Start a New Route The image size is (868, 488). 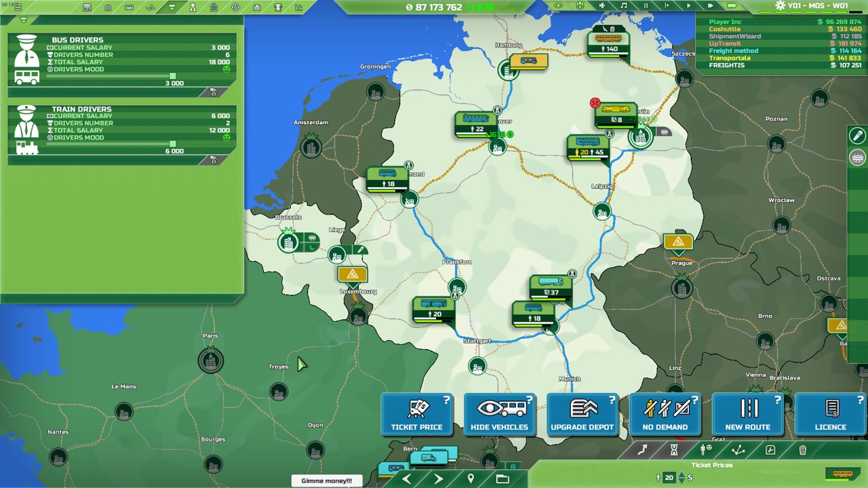tap(747, 415)
